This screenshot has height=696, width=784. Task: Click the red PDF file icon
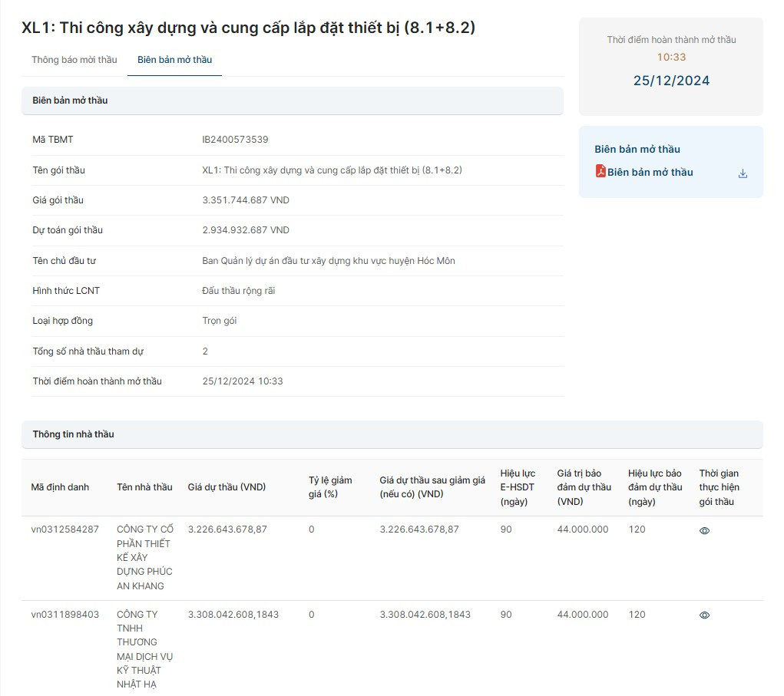pyautogui.click(x=600, y=171)
